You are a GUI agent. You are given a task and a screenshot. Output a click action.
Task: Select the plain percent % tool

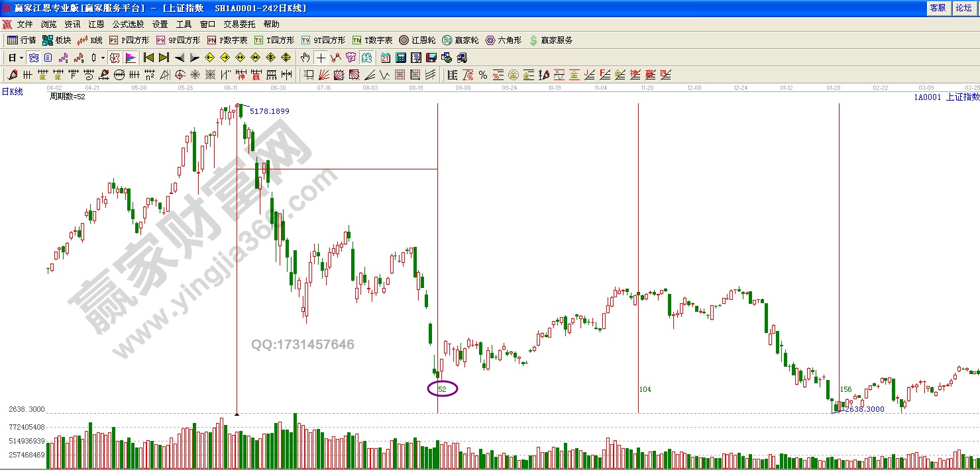(x=483, y=74)
